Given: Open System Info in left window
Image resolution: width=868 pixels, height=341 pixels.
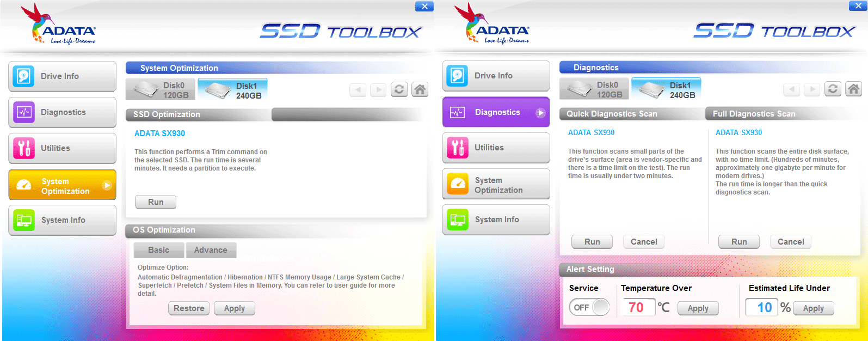Looking at the screenshot, I should pos(62,220).
